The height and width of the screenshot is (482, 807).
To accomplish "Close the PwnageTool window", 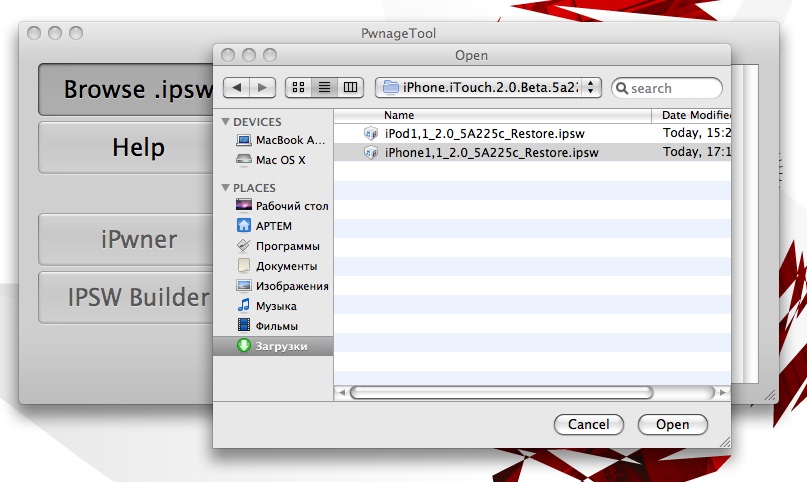I will (x=34, y=33).
